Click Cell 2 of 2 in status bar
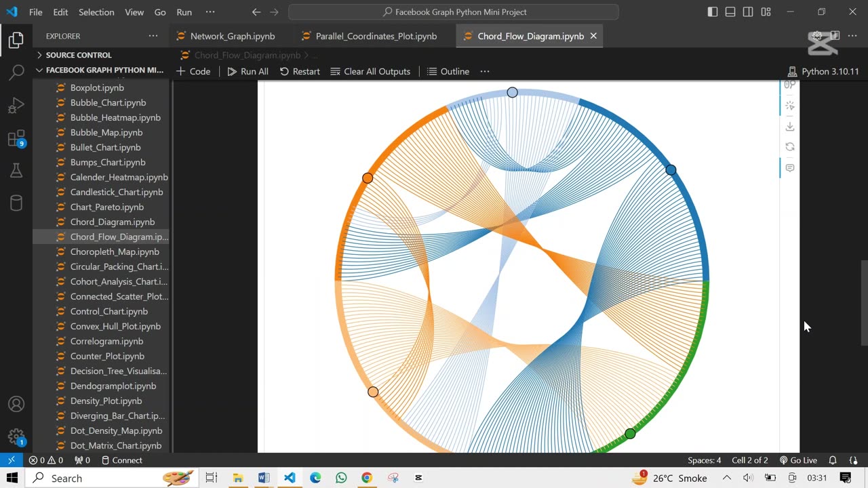Viewport: 868px width, 488px height. coord(750,460)
